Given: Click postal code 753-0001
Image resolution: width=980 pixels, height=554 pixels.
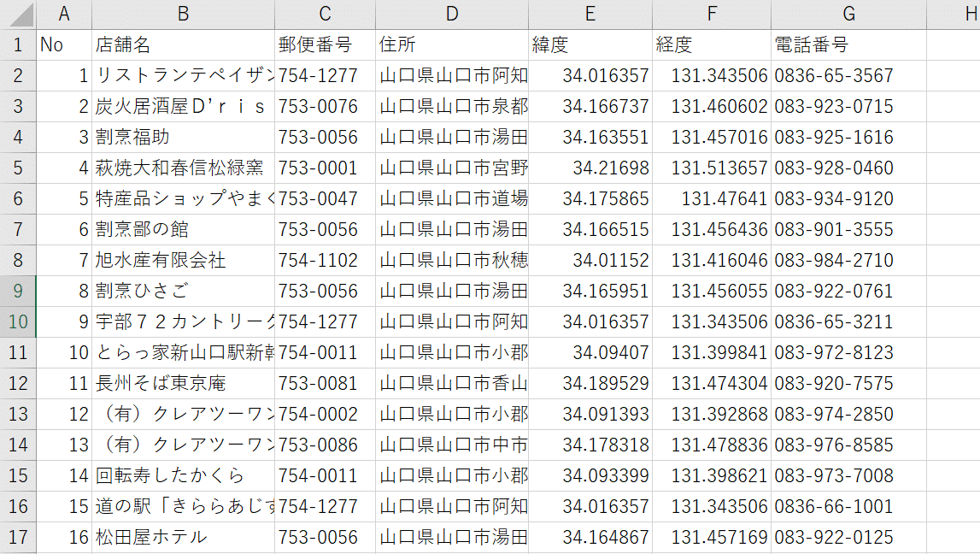Looking at the screenshot, I should point(325,168).
